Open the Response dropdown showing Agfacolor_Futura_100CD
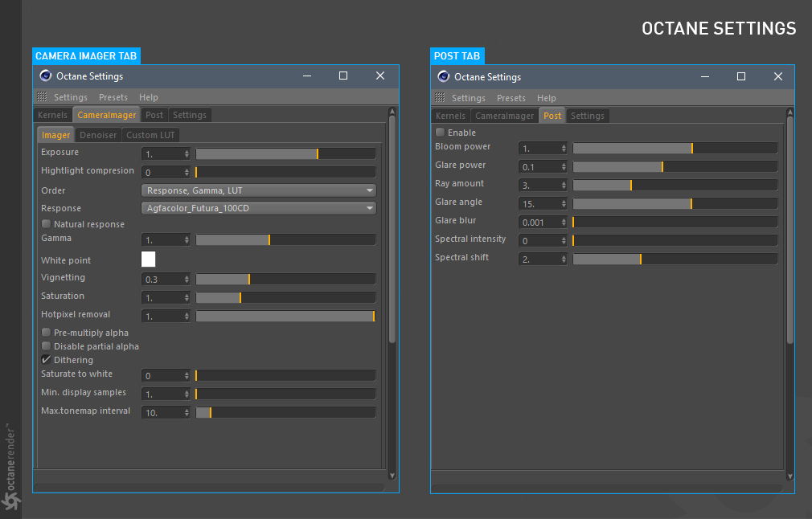812x519 pixels. tap(258, 208)
